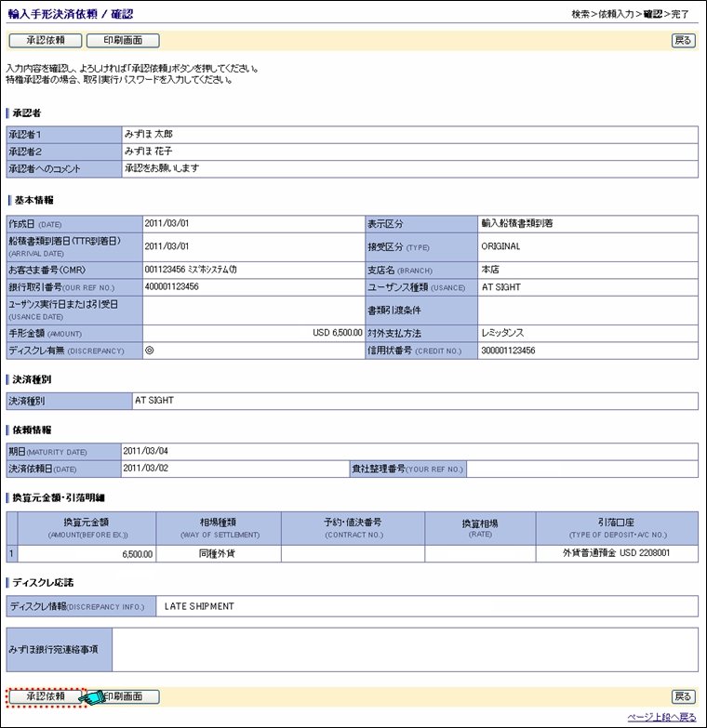
Task: Click 輸入船積書類到着 display type value
Action: pos(517,223)
